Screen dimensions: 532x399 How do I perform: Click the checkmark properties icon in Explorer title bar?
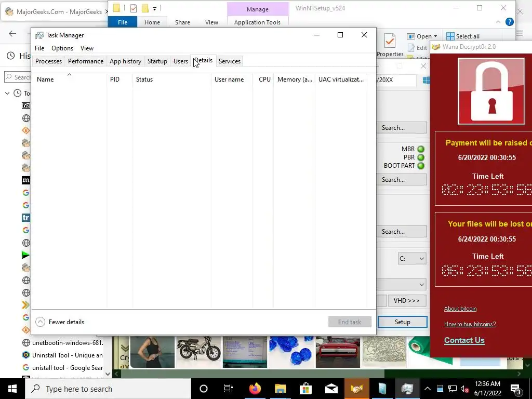tap(134, 8)
